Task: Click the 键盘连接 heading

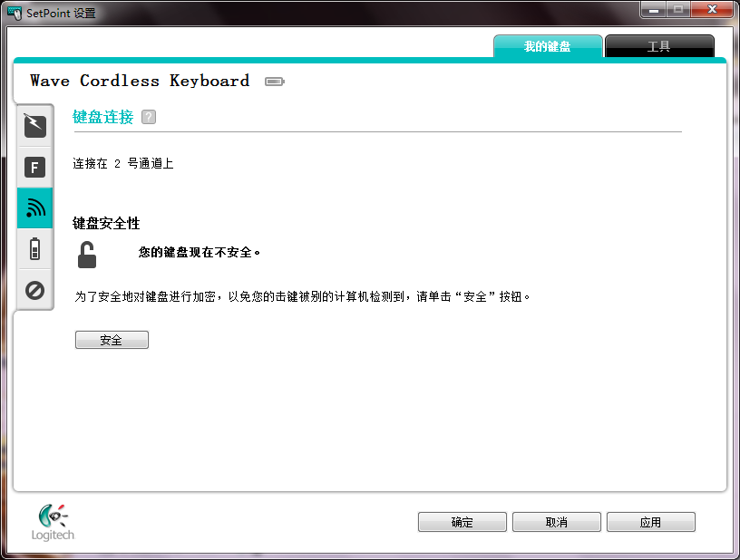Action: click(x=102, y=117)
